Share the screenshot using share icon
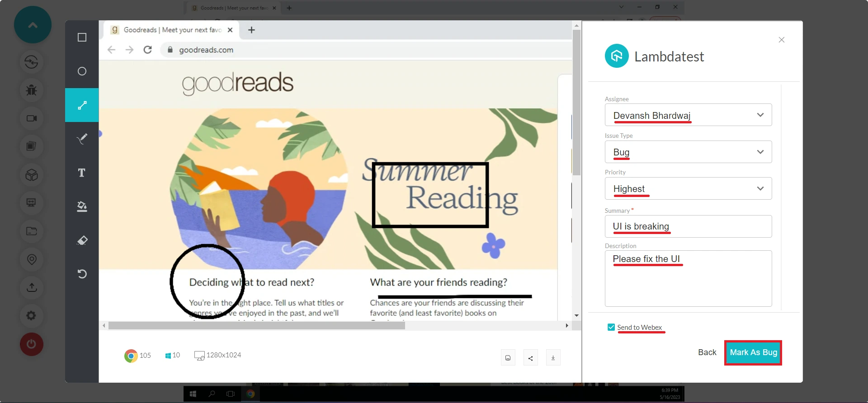The image size is (868, 403). pyautogui.click(x=530, y=358)
